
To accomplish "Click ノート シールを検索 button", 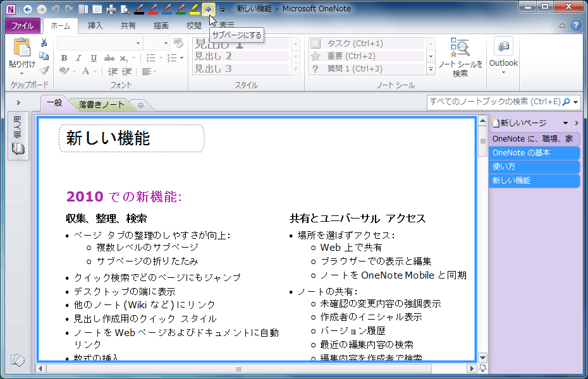I will 460,57.
